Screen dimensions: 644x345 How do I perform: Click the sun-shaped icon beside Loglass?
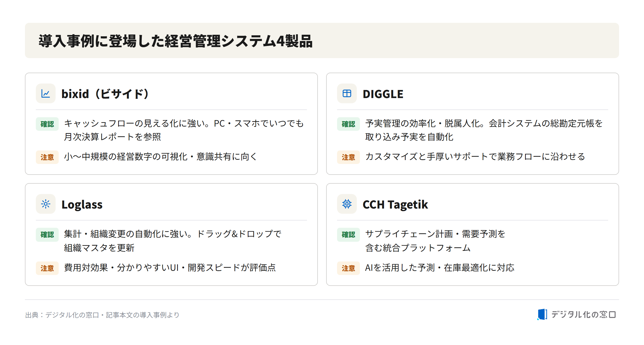pyautogui.click(x=46, y=204)
